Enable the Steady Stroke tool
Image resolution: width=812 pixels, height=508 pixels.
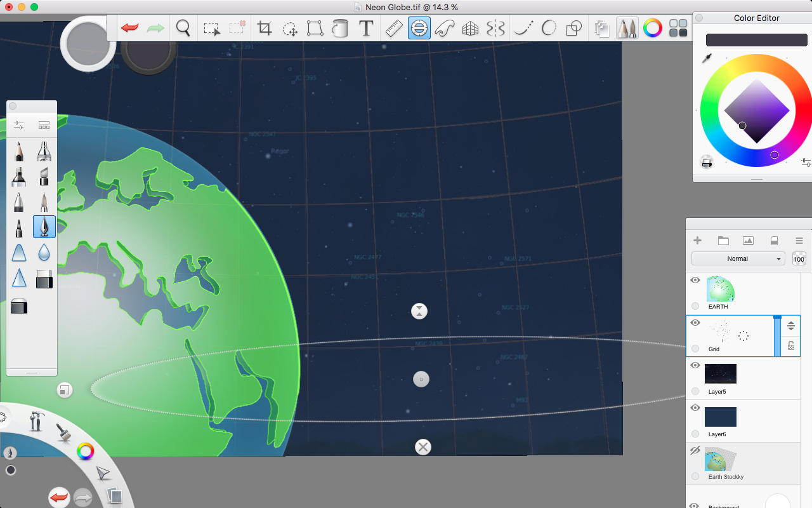pyautogui.click(x=523, y=29)
